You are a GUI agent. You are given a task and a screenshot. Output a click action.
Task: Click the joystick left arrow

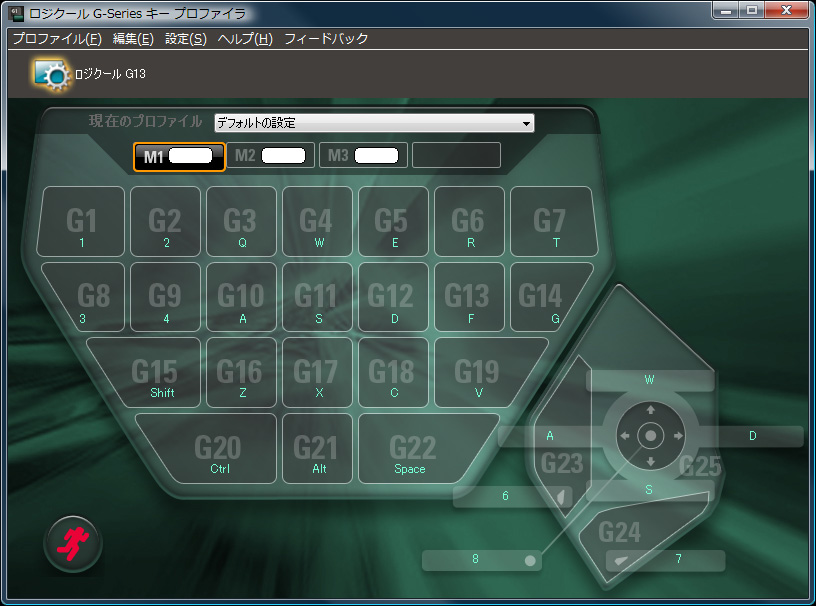(624, 436)
